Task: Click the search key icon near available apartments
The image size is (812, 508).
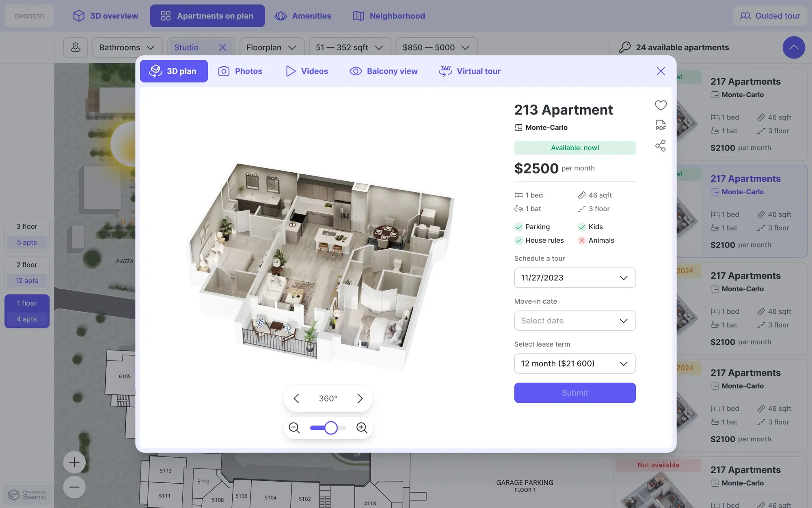Action: [625, 47]
